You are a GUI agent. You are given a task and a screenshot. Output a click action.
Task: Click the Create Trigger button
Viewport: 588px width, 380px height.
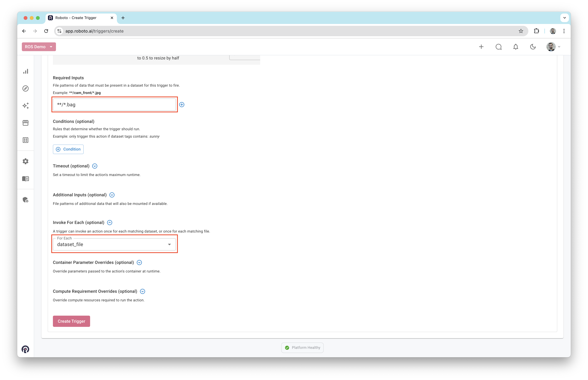point(71,321)
